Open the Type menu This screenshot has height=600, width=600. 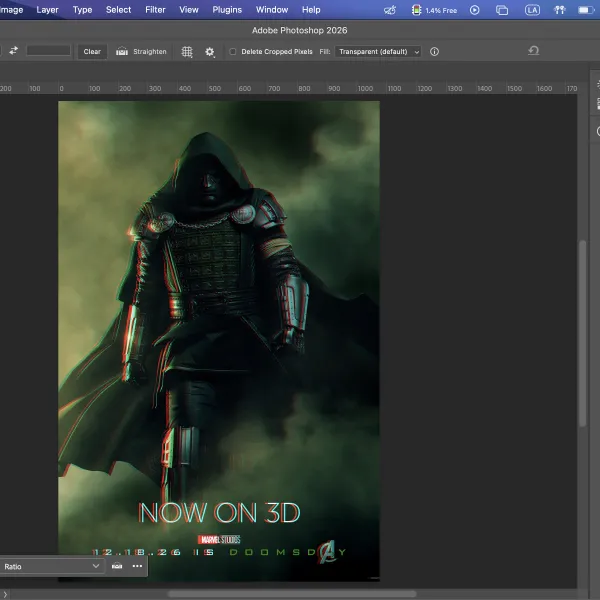(x=83, y=10)
